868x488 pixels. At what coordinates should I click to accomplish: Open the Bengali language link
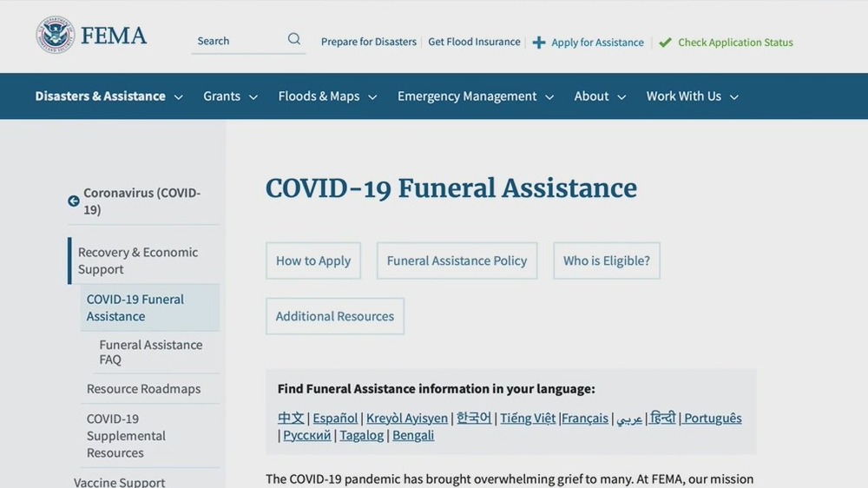coord(413,435)
